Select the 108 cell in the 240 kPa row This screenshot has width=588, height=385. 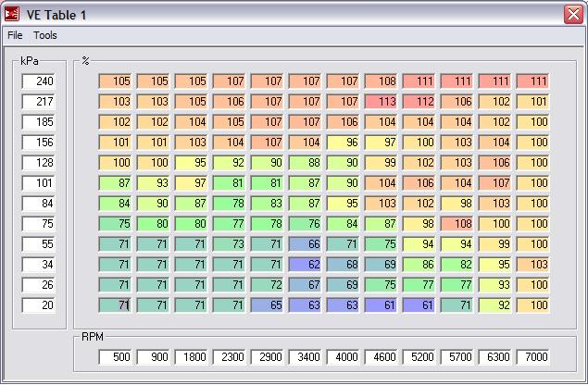(x=381, y=81)
